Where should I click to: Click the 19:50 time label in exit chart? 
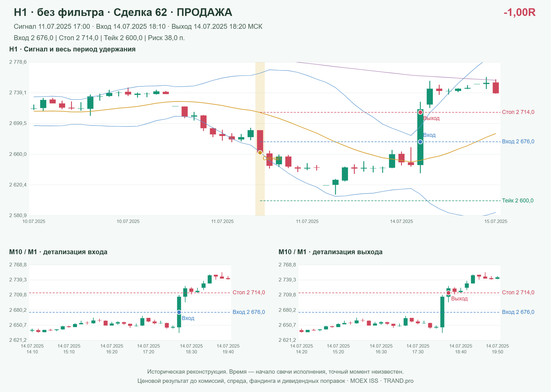(x=497, y=352)
